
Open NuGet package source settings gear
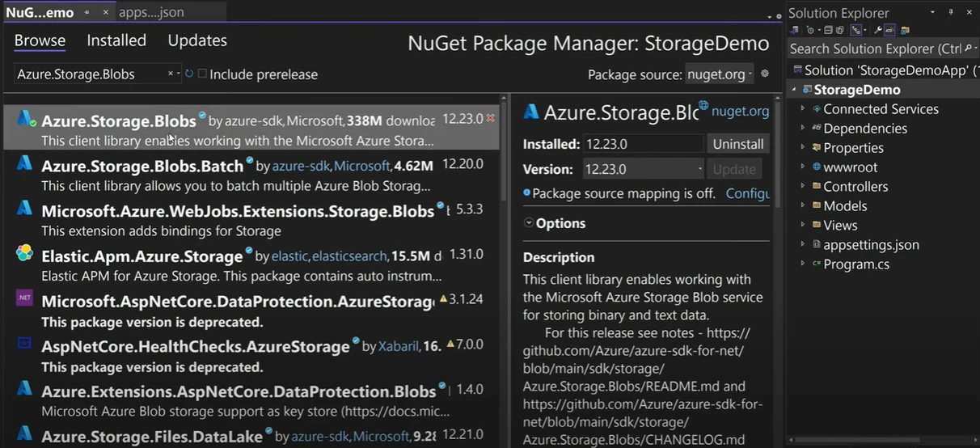764,74
